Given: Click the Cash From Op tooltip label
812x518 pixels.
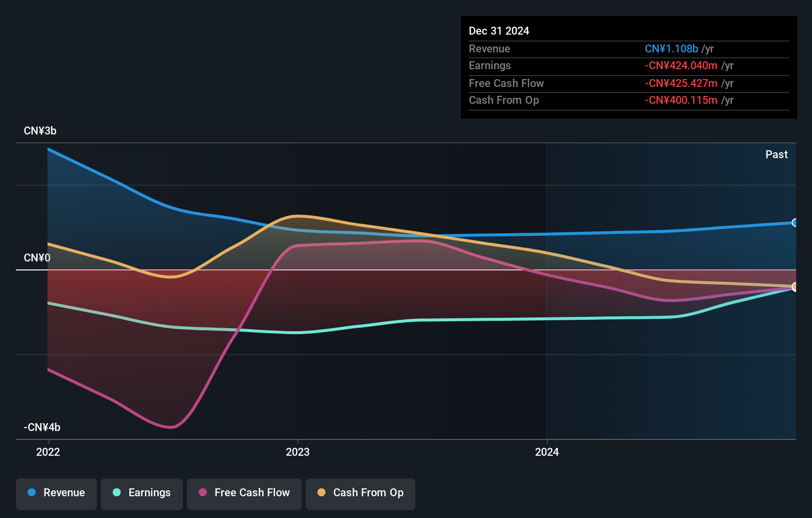Looking at the screenshot, I should [x=504, y=100].
